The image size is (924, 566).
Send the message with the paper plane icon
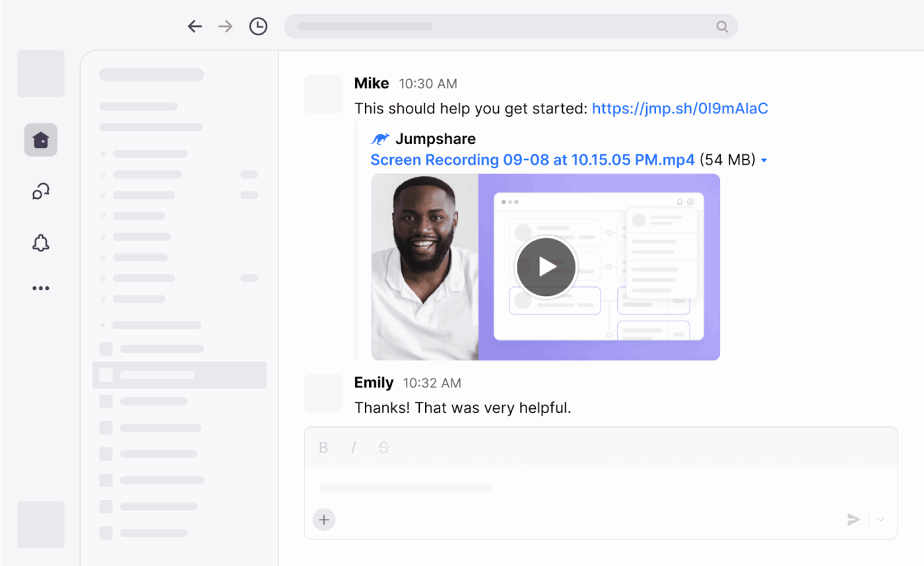pyautogui.click(x=854, y=519)
